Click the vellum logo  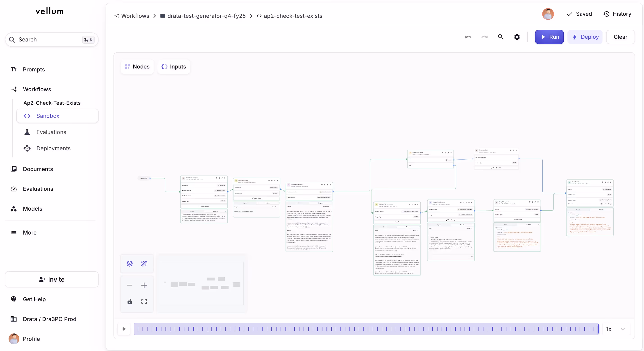pos(50,11)
